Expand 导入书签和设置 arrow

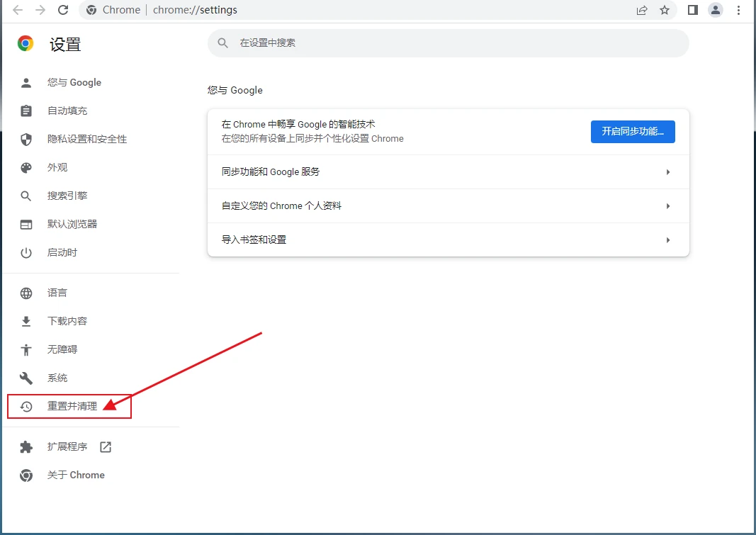pos(667,240)
